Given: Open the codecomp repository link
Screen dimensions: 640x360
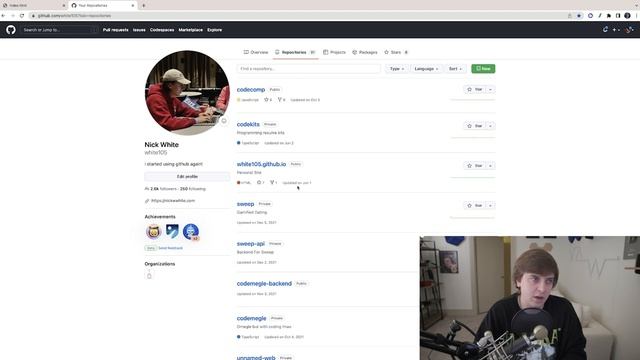Looking at the screenshot, I should (x=251, y=89).
